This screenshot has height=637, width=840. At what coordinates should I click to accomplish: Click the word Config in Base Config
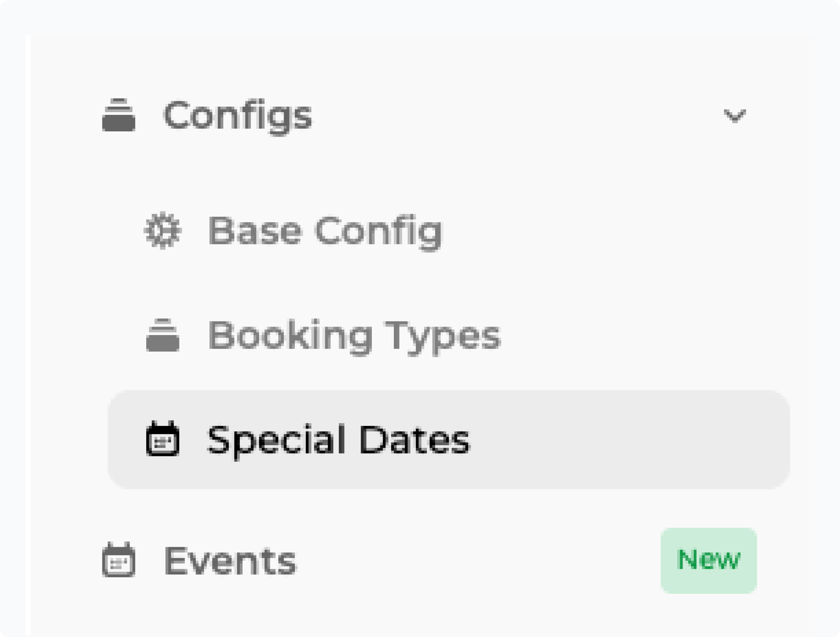(x=379, y=231)
